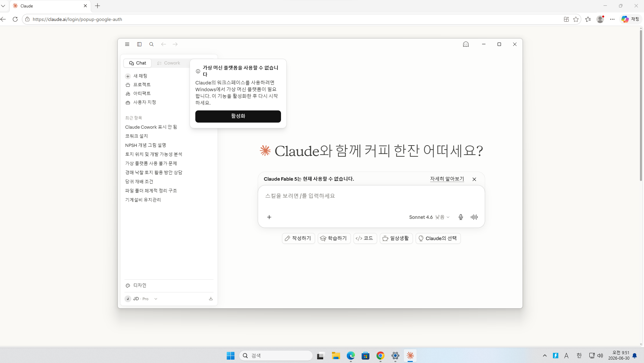Expand the JD Pro account menu
The height and width of the screenshot is (363, 644).
click(x=141, y=299)
